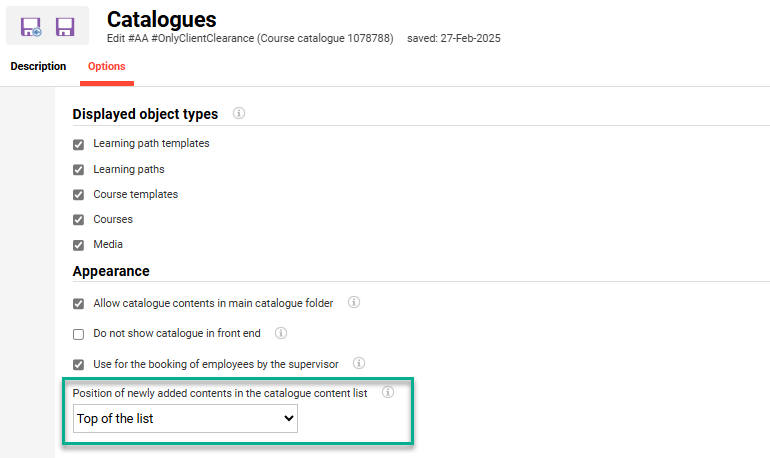Click the save and return icon
Image resolution: width=770 pixels, height=458 pixels.
31,26
